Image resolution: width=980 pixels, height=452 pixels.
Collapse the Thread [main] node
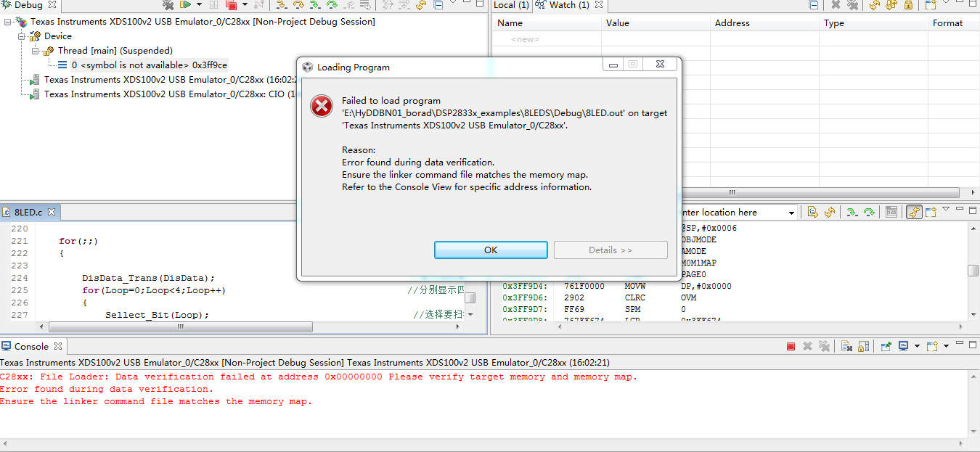[x=36, y=51]
